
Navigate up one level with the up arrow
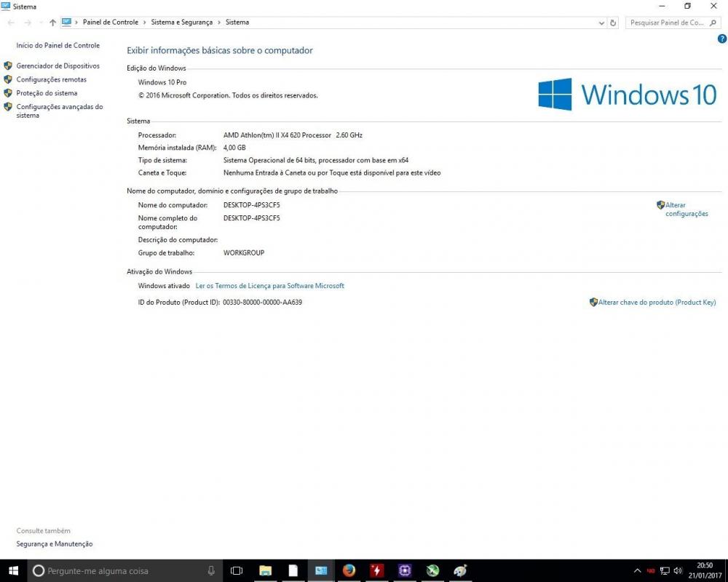[52, 22]
